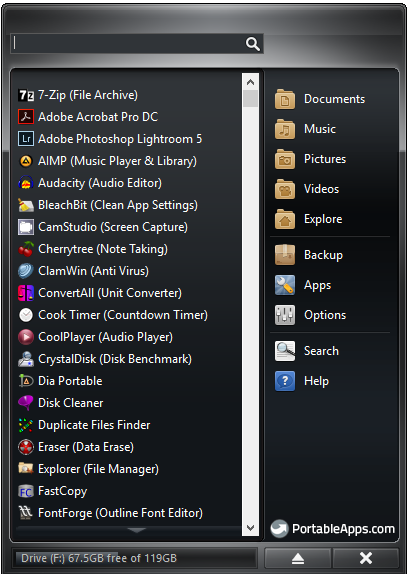Click the magnifying glass search button
407x574 pixels.
[253, 44]
